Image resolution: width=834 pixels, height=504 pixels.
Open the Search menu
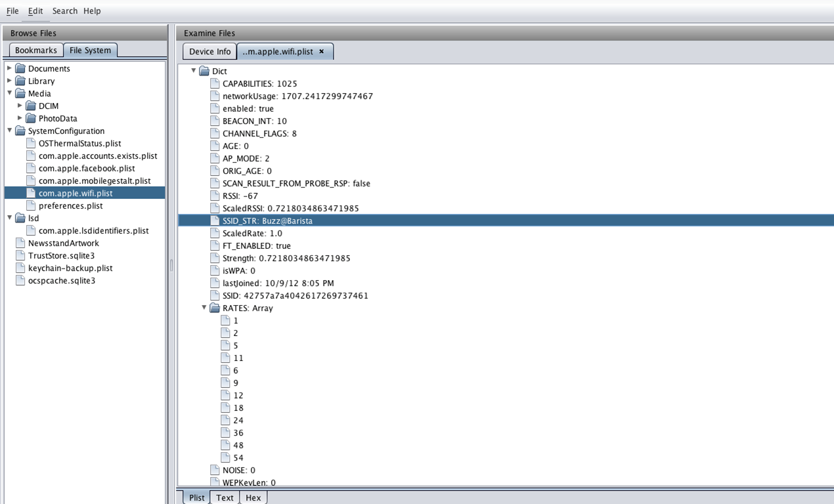pos(64,10)
